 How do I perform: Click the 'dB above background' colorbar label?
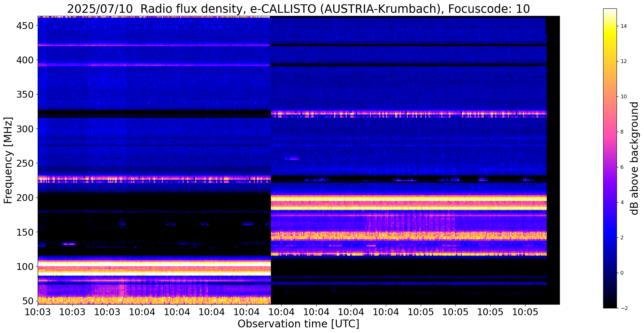tap(634, 158)
